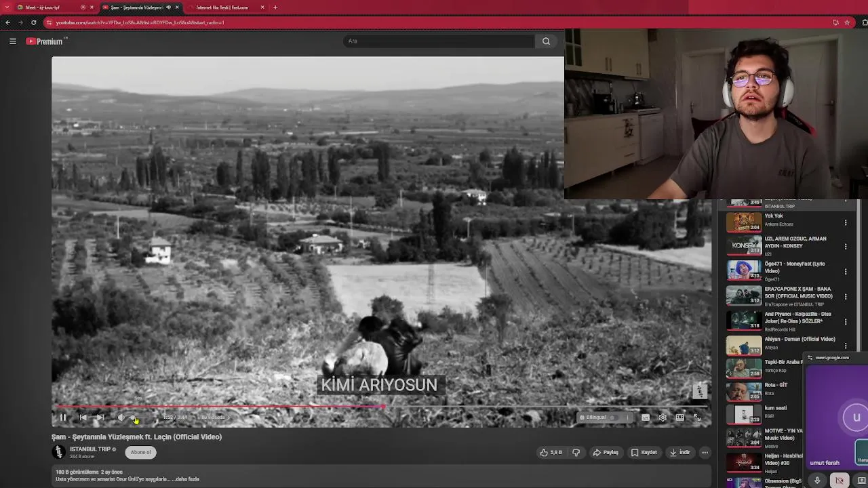Open the YouTube hamburger guide menu
Viewport: 868px width, 488px height.
click(12, 41)
